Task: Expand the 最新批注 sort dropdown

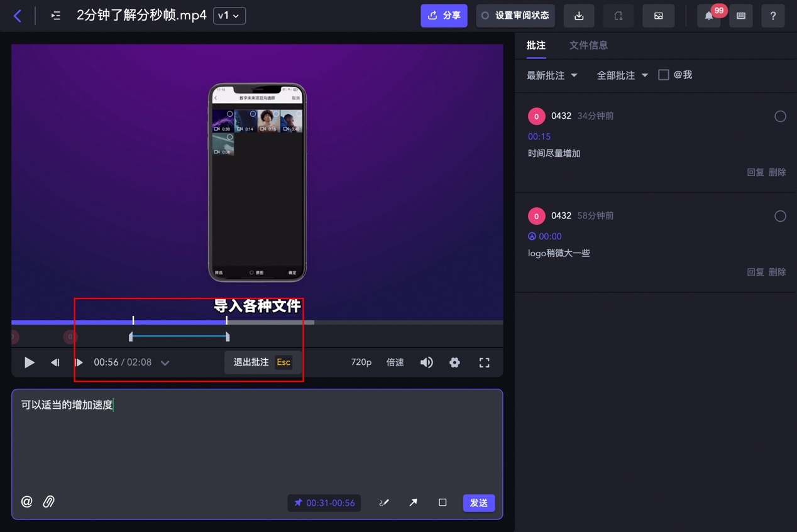Action: 551,75
